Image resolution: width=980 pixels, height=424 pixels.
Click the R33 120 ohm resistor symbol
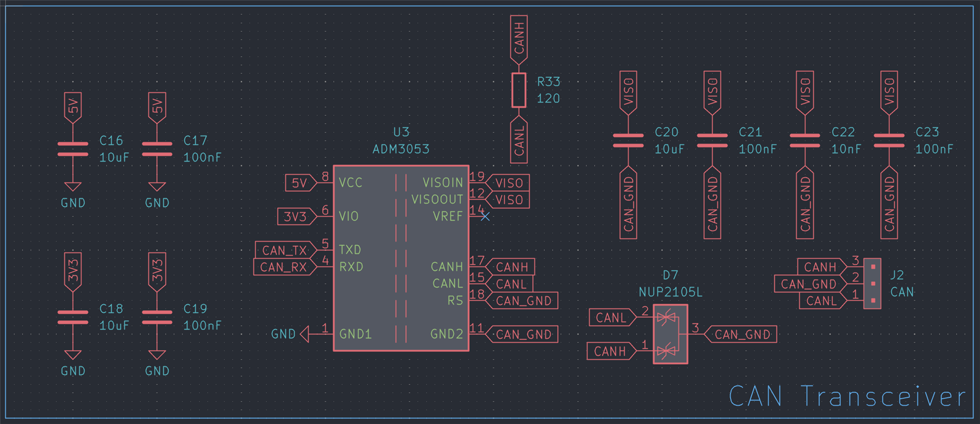[519, 90]
